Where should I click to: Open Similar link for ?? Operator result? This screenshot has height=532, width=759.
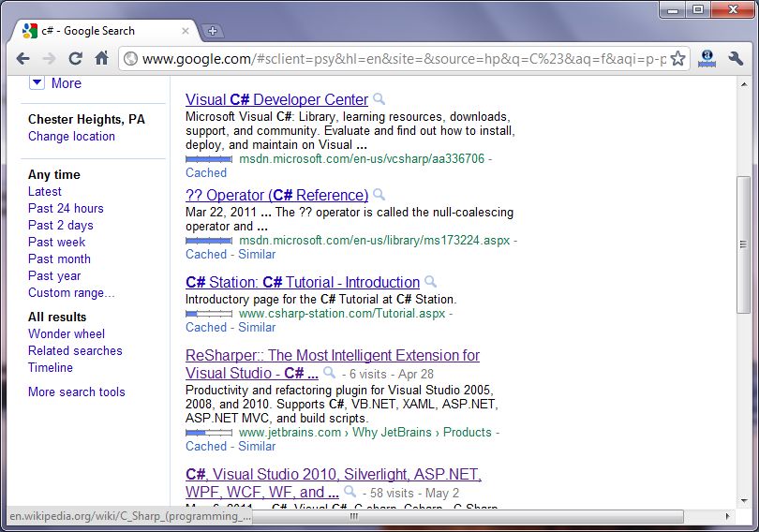click(257, 255)
